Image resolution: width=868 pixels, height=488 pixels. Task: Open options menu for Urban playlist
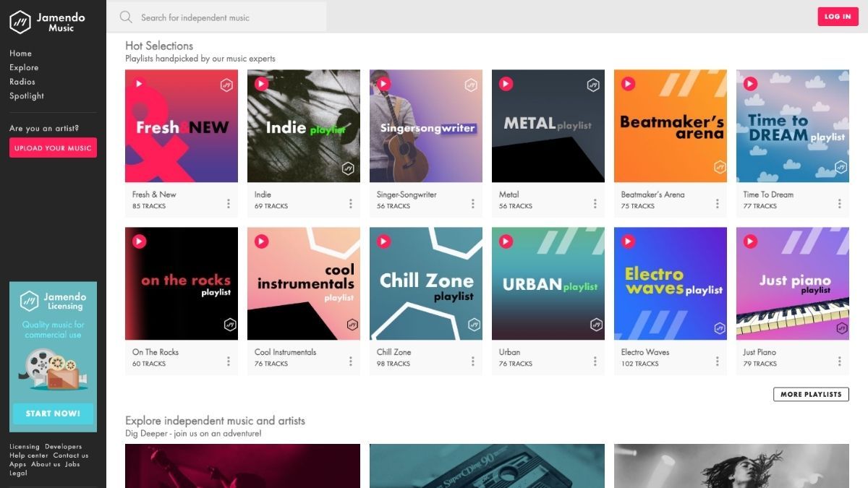[x=595, y=361]
